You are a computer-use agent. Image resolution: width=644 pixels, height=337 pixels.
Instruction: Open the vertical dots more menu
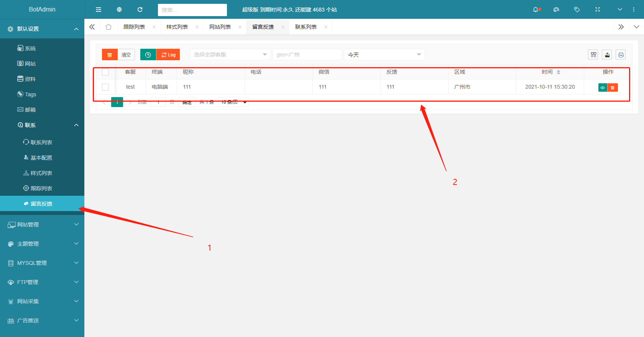pos(634,10)
